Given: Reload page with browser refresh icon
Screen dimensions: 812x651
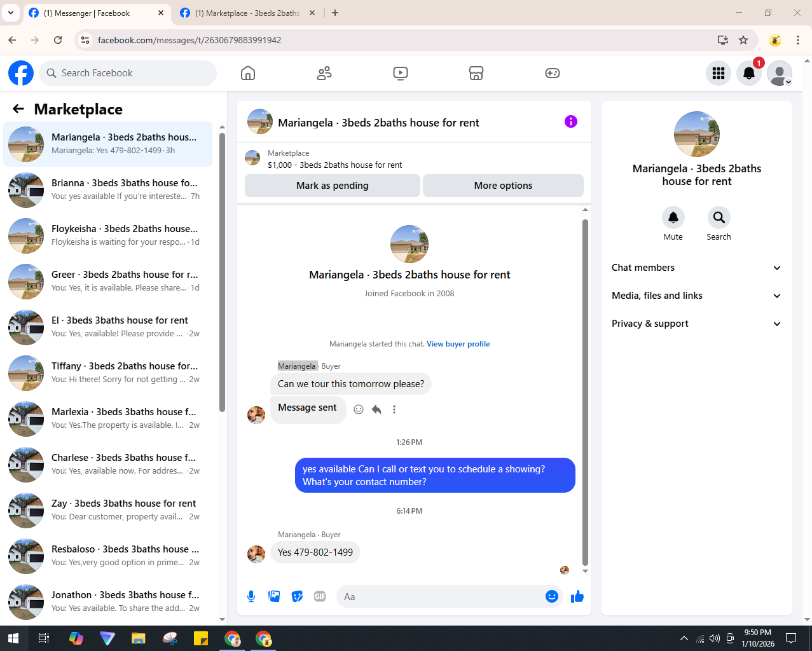Looking at the screenshot, I should [58, 40].
